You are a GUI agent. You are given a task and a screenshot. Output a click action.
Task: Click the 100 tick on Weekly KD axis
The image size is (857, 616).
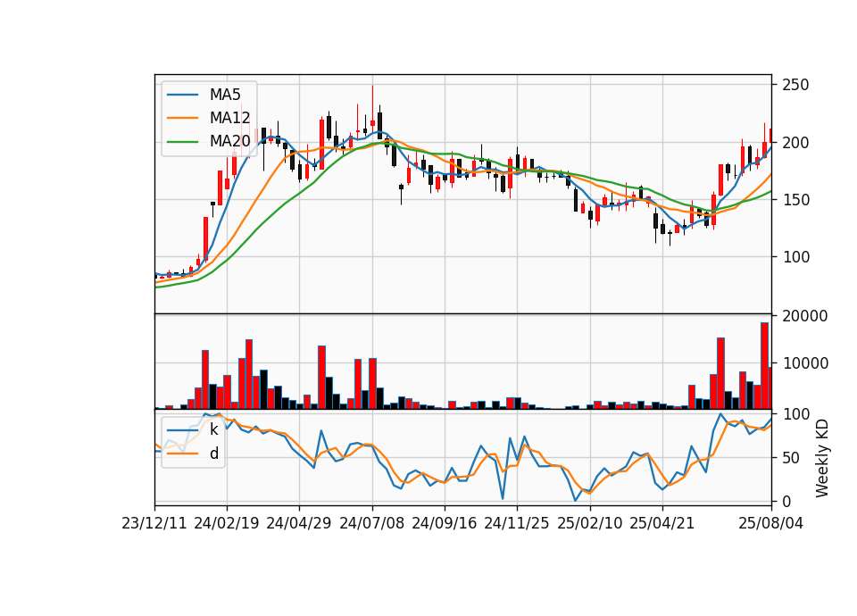[x=795, y=414]
